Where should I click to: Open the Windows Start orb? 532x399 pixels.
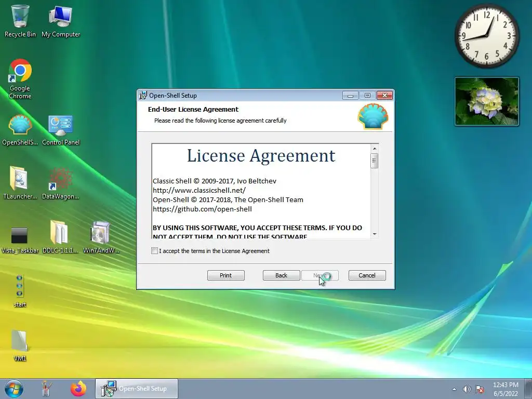[x=14, y=389]
